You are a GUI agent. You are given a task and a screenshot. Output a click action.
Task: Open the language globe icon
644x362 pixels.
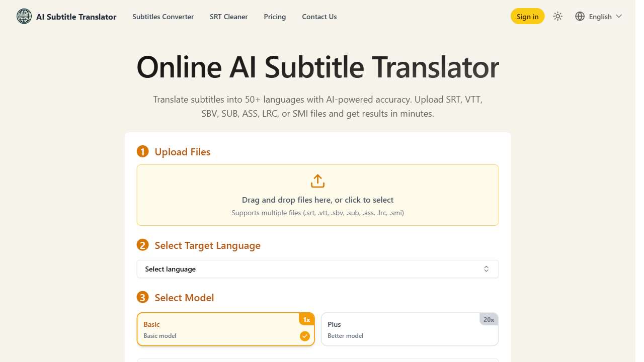tap(580, 16)
